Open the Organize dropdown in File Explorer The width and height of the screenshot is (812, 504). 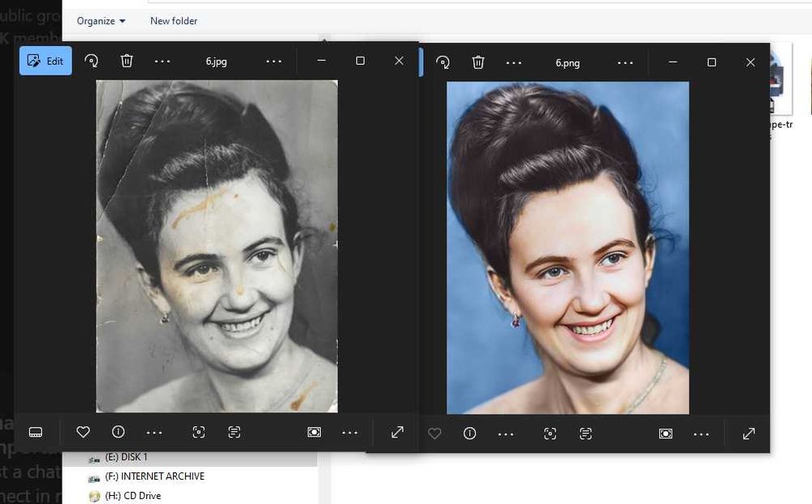pos(101,21)
